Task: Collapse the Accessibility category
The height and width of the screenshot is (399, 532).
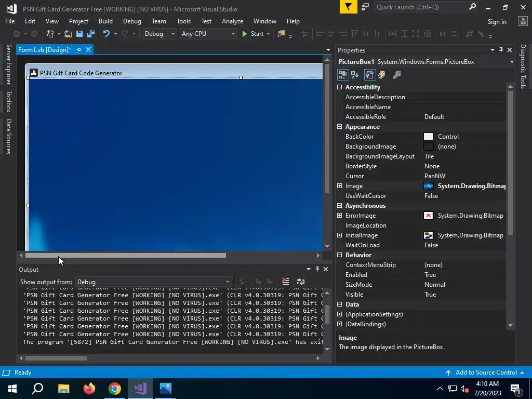Action: pyautogui.click(x=339, y=87)
